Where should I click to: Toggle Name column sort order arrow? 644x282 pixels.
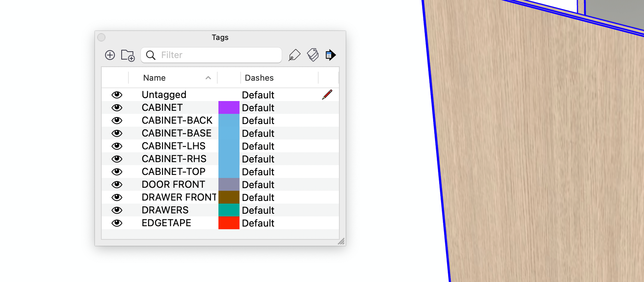click(208, 78)
